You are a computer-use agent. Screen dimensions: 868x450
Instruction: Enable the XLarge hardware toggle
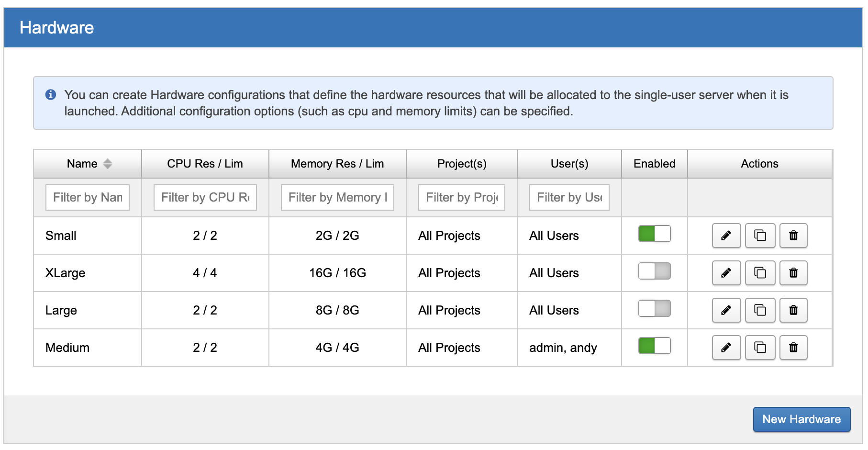point(654,271)
